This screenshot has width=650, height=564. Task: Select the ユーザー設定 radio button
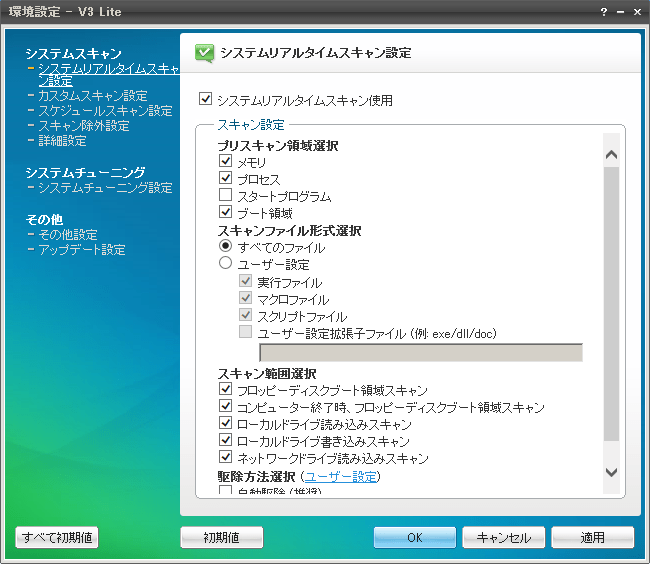click(x=226, y=263)
